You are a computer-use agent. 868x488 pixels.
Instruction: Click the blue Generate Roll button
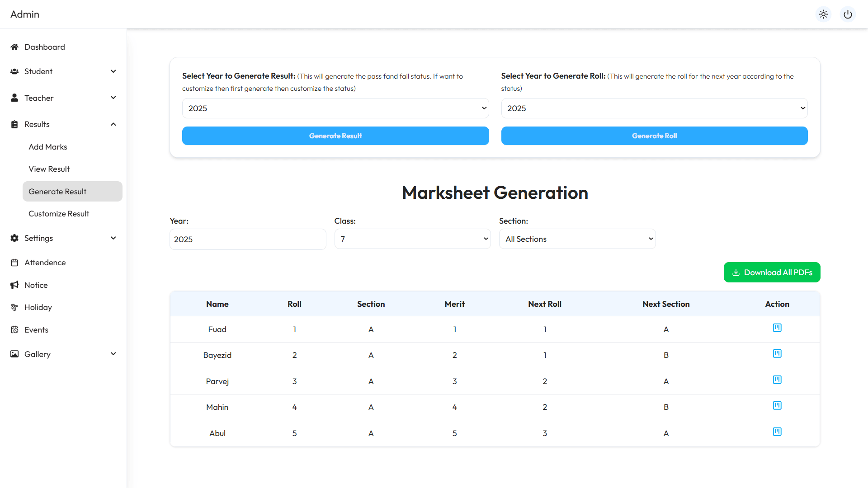pos(654,136)
